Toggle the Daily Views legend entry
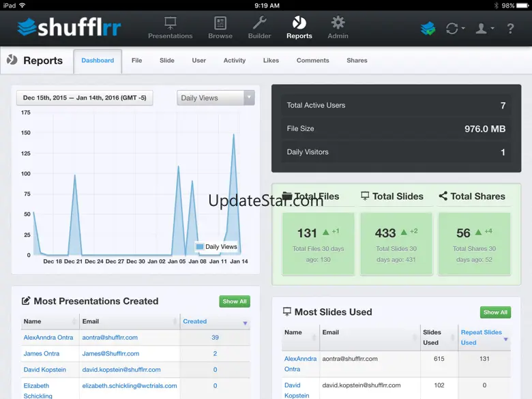This screenshot has height=399, width=532. (216, 247)
